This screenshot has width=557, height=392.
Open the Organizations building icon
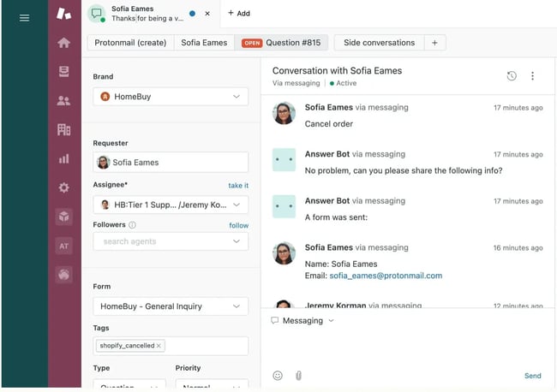point(64,129)
